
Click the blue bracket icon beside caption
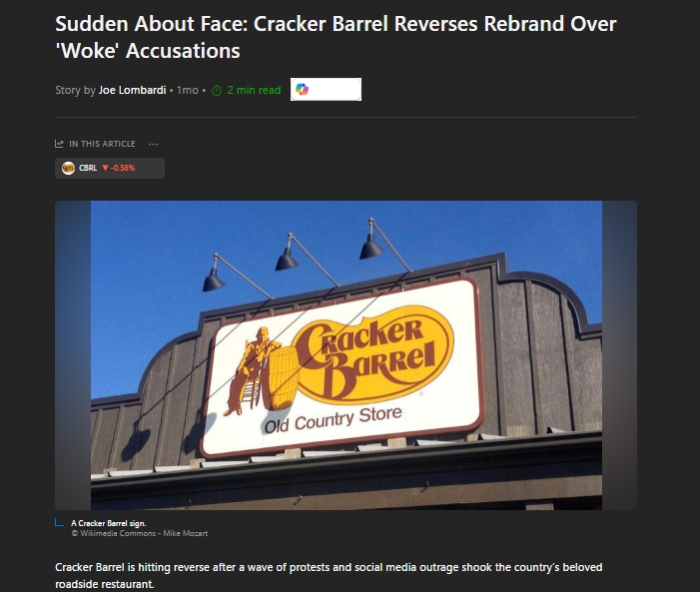coord(59,522)
